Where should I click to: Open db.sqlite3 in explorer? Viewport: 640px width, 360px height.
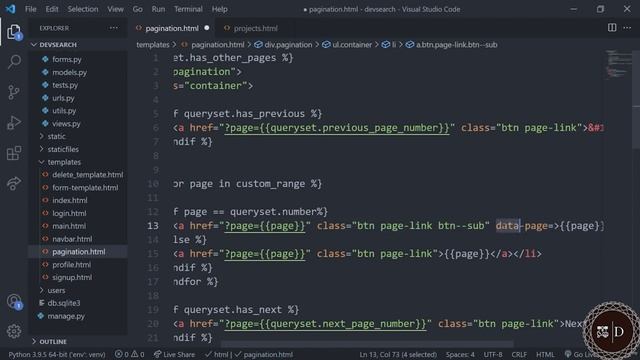click(x=64, y=303)
